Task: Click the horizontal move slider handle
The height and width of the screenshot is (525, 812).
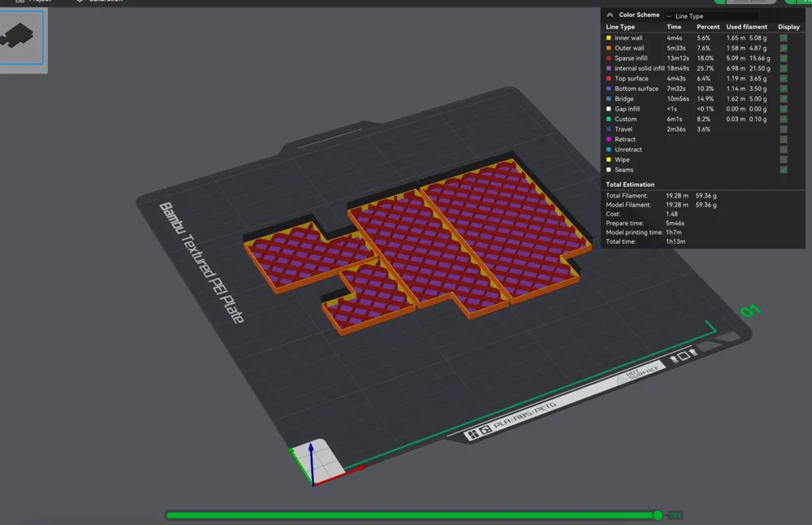Action: 657,515
